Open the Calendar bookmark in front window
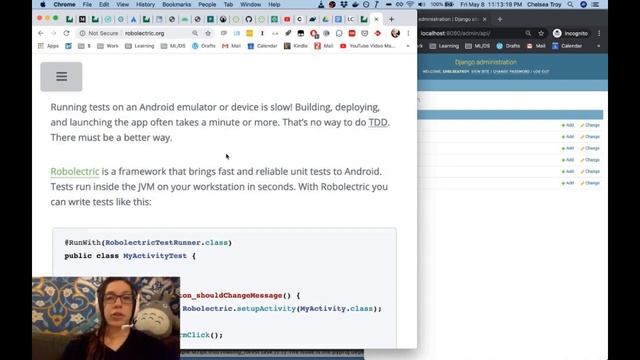The height and width of the screenshot is (360, 640). tap(262, 46)
